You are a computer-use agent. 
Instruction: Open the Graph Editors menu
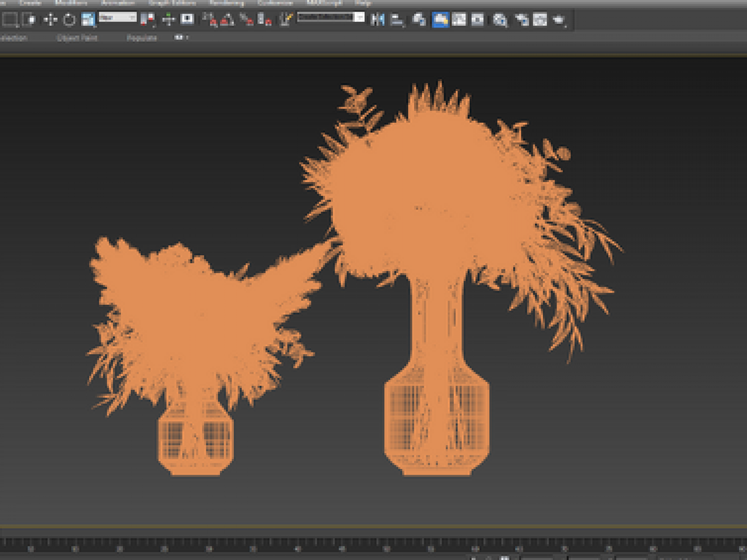pyautogui.click(x=172, y=3)
